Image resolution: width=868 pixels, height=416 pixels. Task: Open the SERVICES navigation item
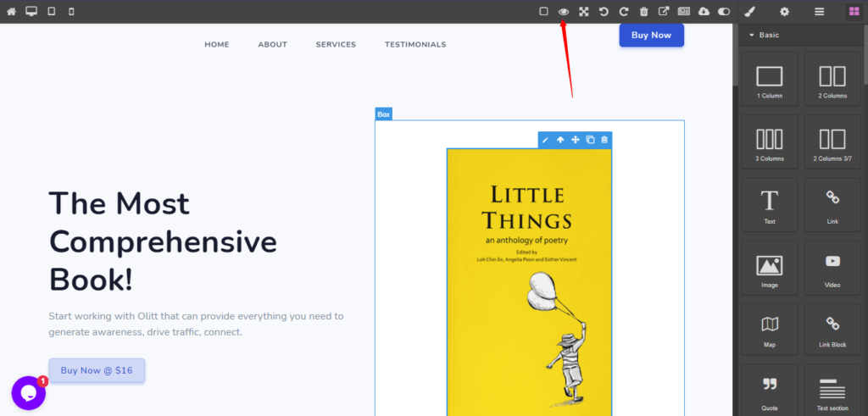click(336, 45)
